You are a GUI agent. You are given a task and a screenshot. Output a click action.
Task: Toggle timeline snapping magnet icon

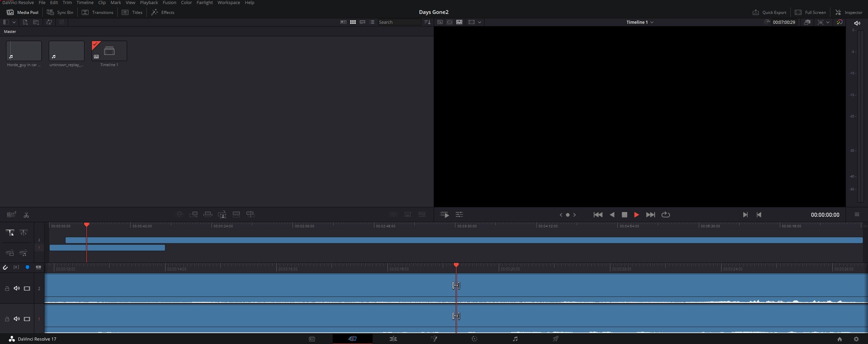[5, 267]
